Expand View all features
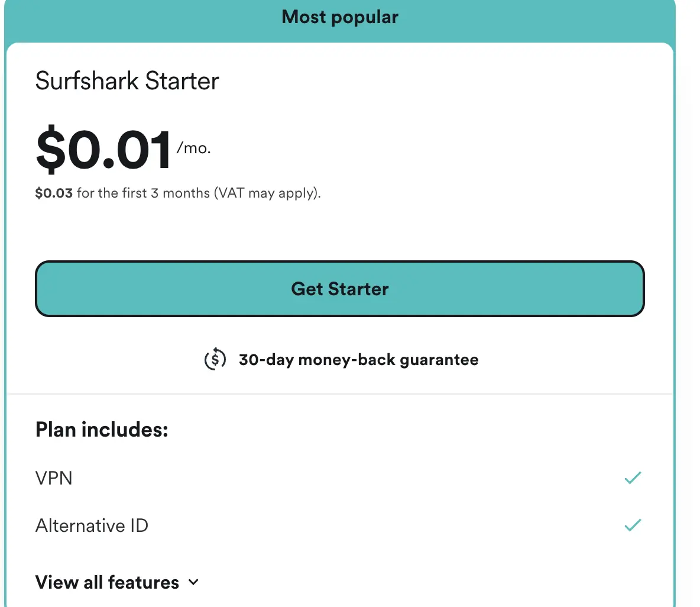 117,582
